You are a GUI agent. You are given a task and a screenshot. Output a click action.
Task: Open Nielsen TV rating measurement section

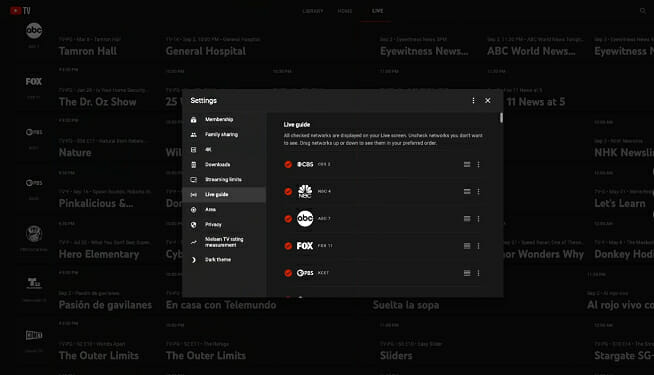(x=224, y=242)
